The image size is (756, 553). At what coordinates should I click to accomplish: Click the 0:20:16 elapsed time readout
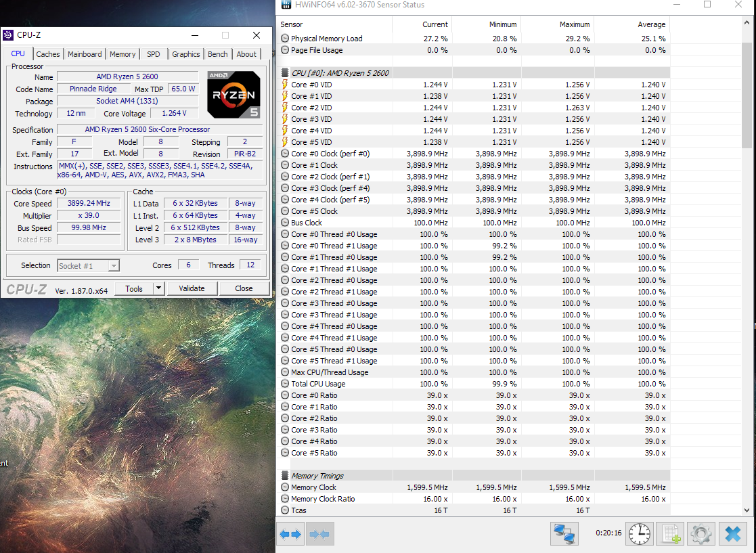[608, 533]
